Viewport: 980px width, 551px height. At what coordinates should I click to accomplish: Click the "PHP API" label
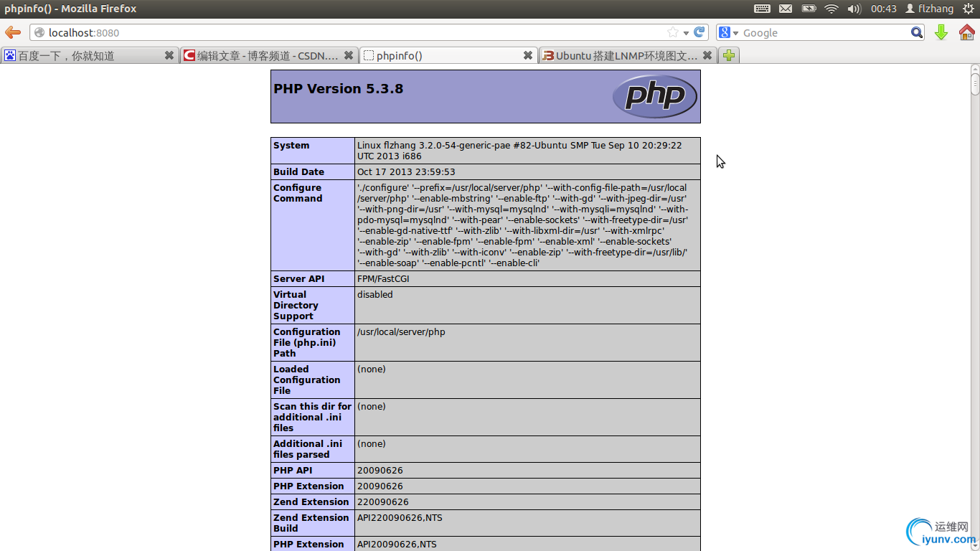click(x=293, y=471)
